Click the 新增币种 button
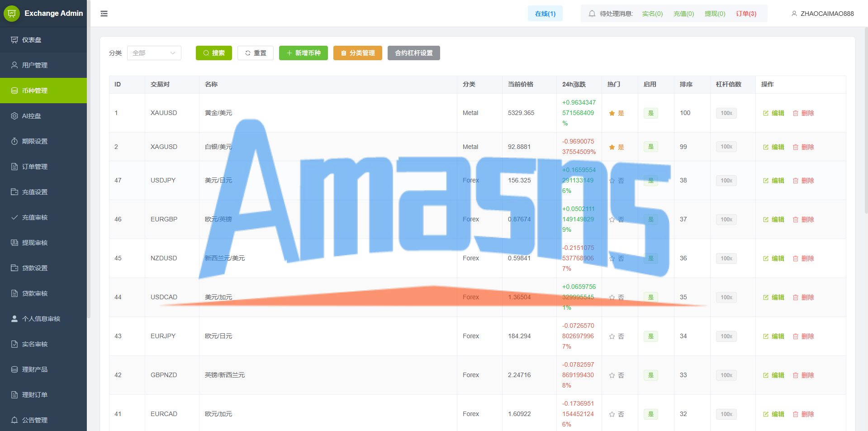This screenshot has height=431, width=868. tap(304, 53)
